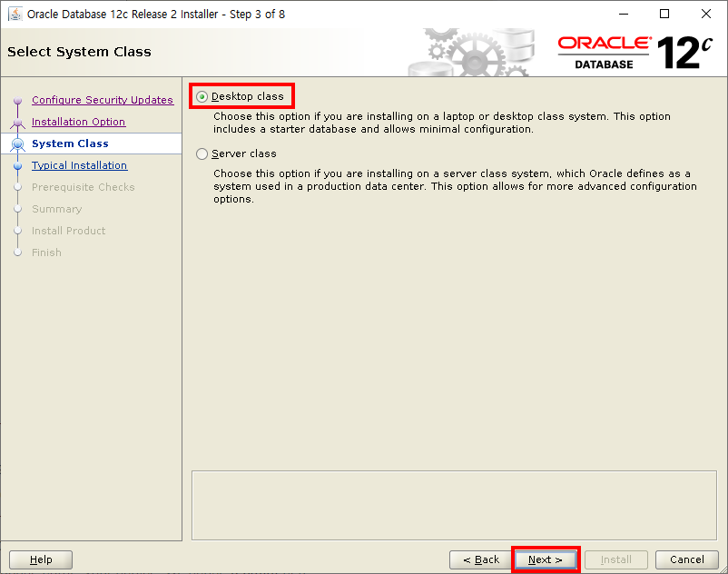
Task: Click the empty message area box
Action: (x=454, y=505)
